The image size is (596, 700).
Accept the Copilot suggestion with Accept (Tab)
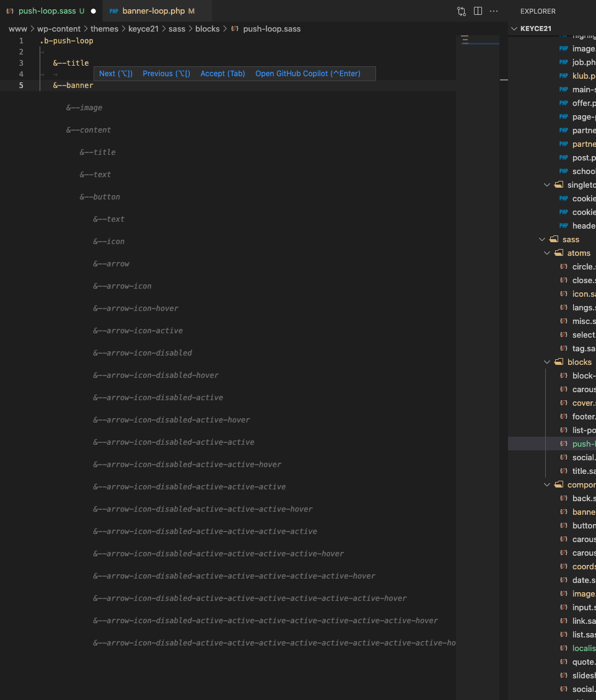click(x=222, y=73)
